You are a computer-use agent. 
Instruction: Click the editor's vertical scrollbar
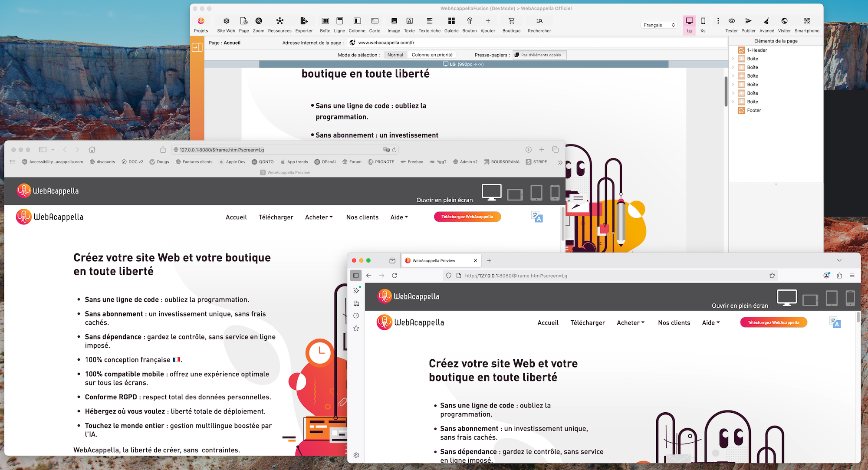pyautogui.click(x=726, y=91)
